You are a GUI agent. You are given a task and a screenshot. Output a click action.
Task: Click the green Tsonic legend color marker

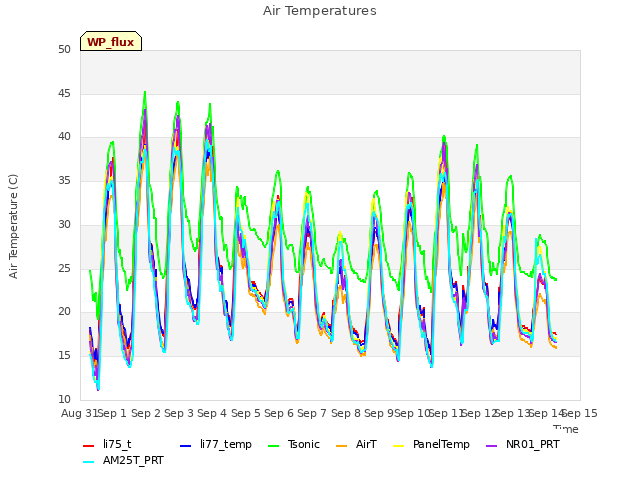273,445
